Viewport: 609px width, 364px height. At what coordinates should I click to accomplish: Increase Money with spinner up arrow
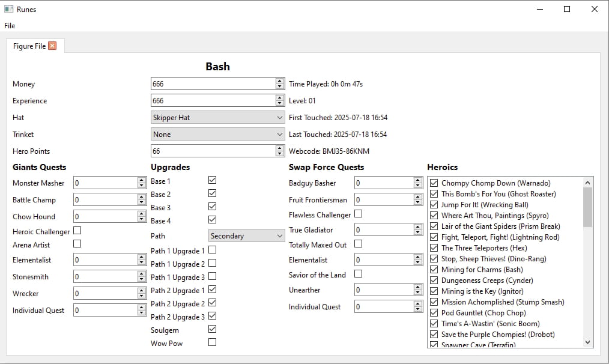[280, 81]
